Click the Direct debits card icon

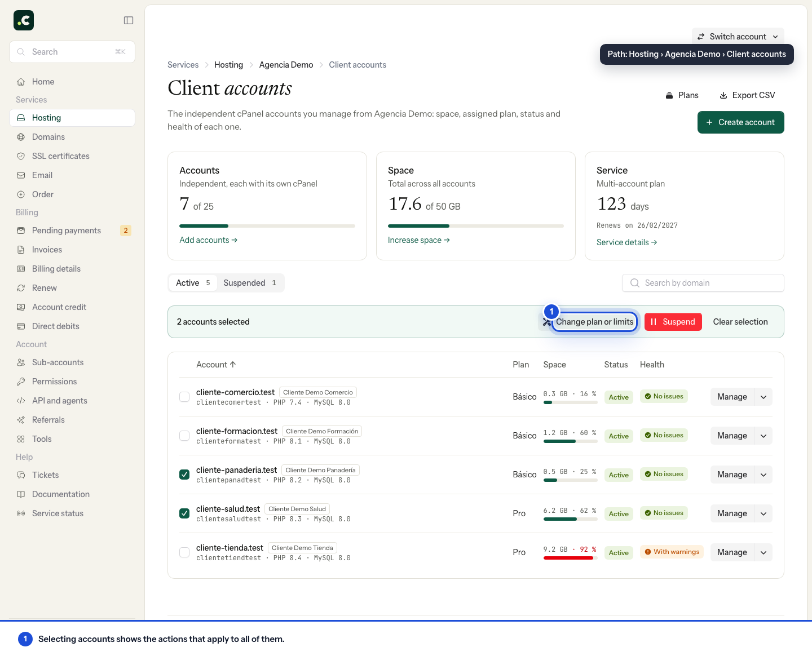[x=21, y=326]
